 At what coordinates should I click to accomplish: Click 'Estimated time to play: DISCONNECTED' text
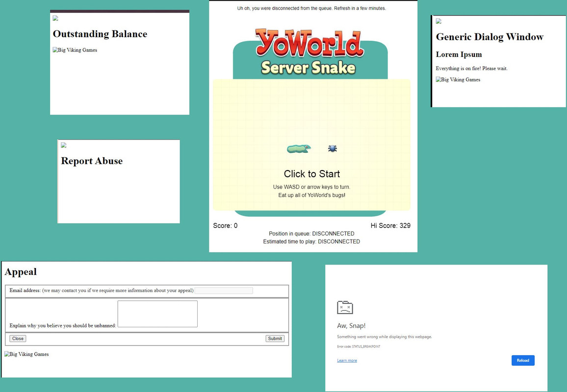click(x=312, y=242)
